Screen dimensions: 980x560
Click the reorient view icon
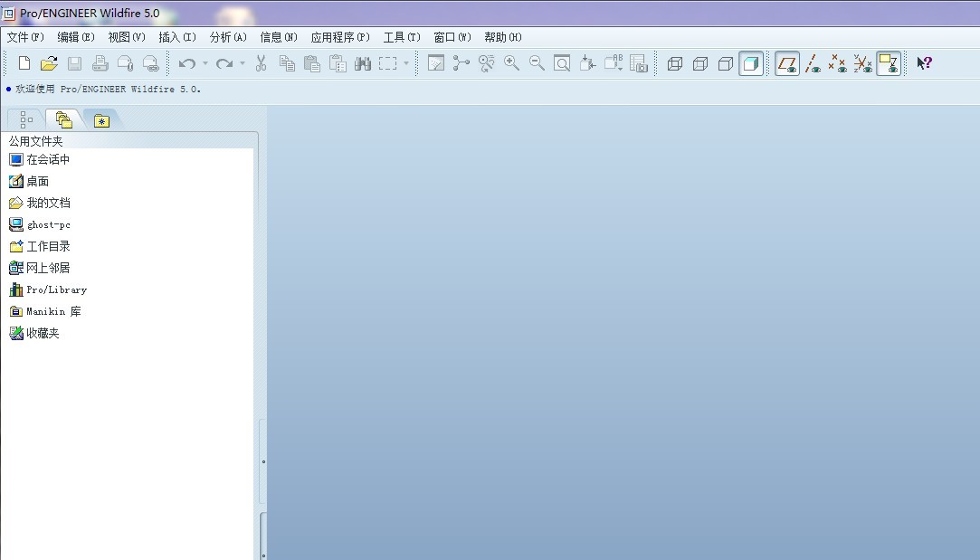coord(587,63)
